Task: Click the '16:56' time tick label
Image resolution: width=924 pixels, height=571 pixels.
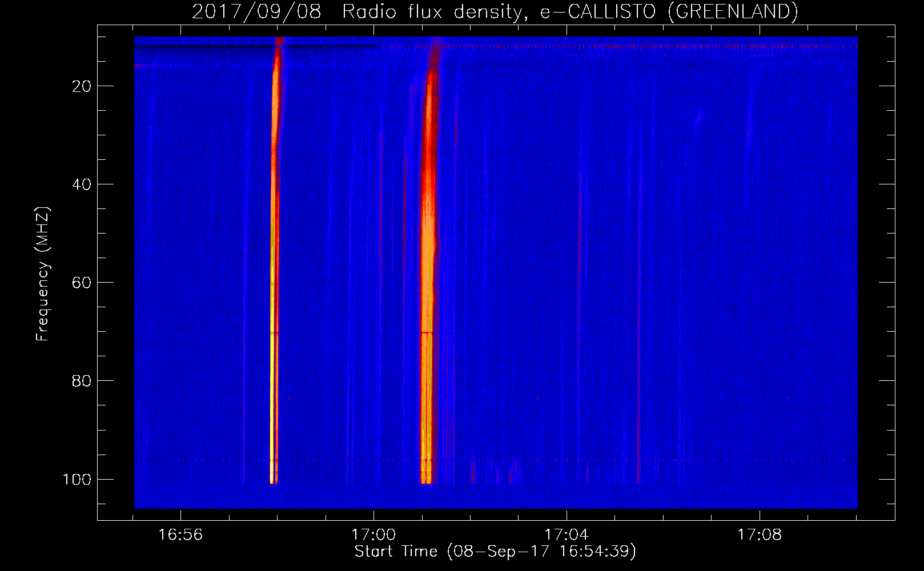Action: coord(180,535)
